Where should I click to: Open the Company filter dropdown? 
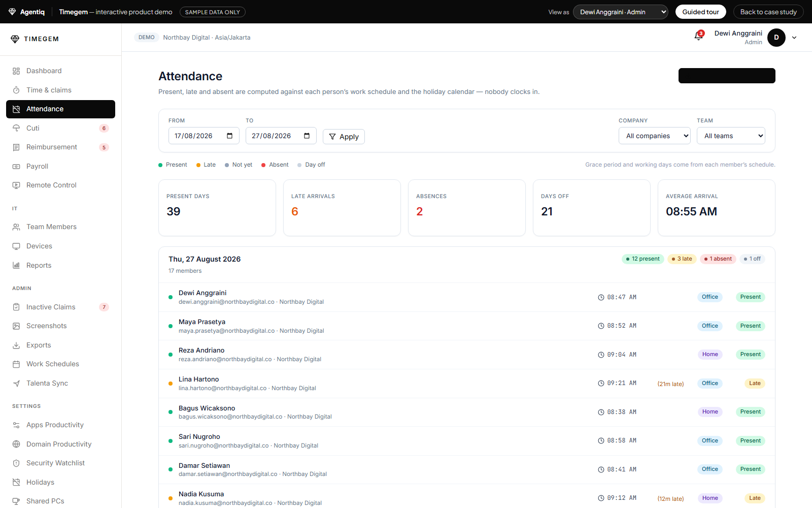tap(654, 136)
